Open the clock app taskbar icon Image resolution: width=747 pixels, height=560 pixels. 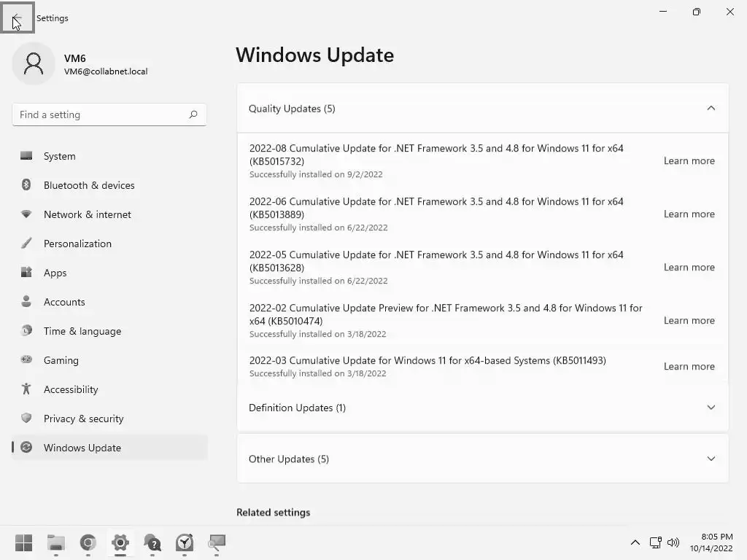click(x=185, y=542)
